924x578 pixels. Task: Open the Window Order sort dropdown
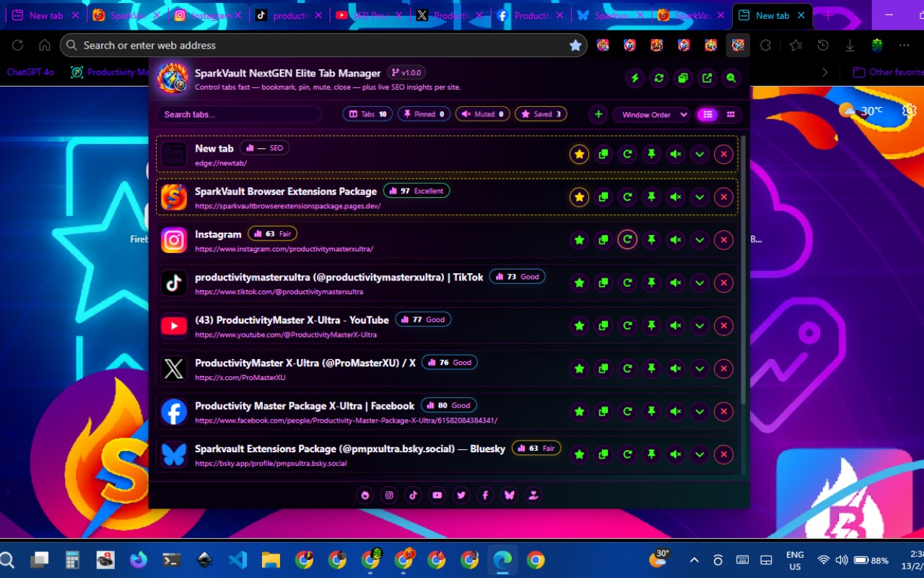click(651, 114)
